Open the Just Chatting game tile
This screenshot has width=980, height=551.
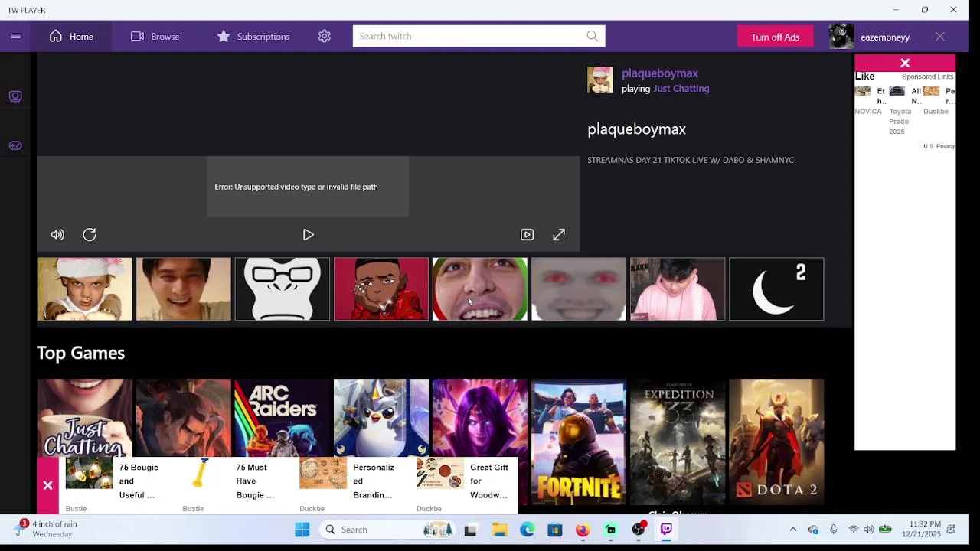pos(84,417)
